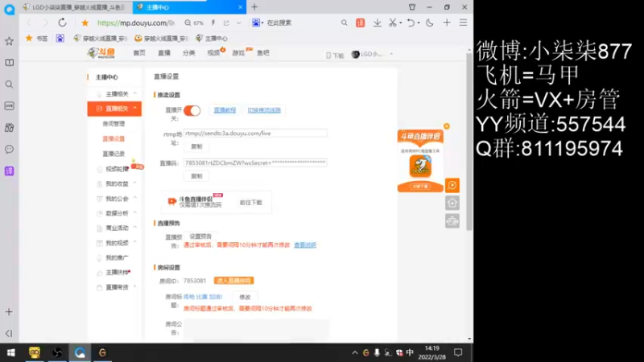This screenshot has width=644, height=362.
Task: Click the red translate icon in toolbar
Action: [360, 23]
